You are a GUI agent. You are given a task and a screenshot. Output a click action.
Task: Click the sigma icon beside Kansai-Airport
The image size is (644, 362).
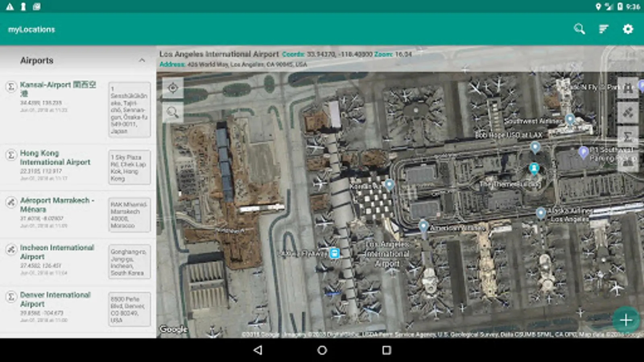tap(11, 86)
